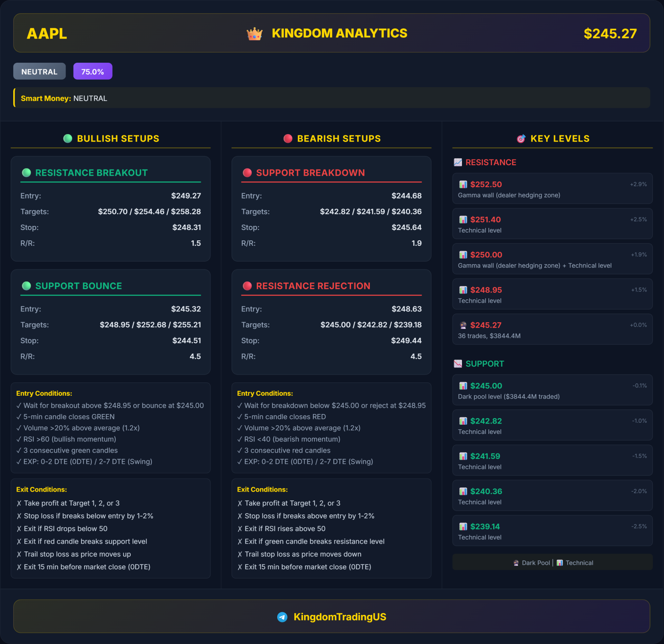Click bullish 'Entry Conditions:' heading

[x=44, y=393]
